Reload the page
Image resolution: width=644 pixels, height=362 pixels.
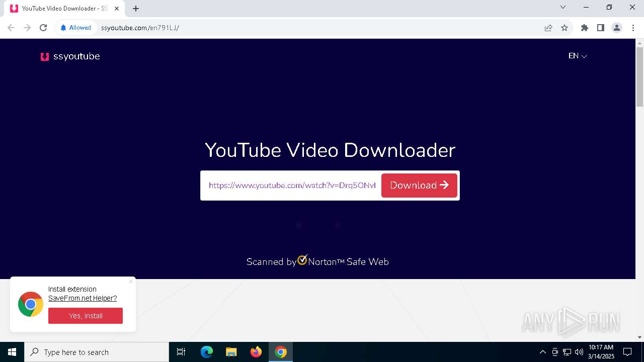click(x=43, y=28)
